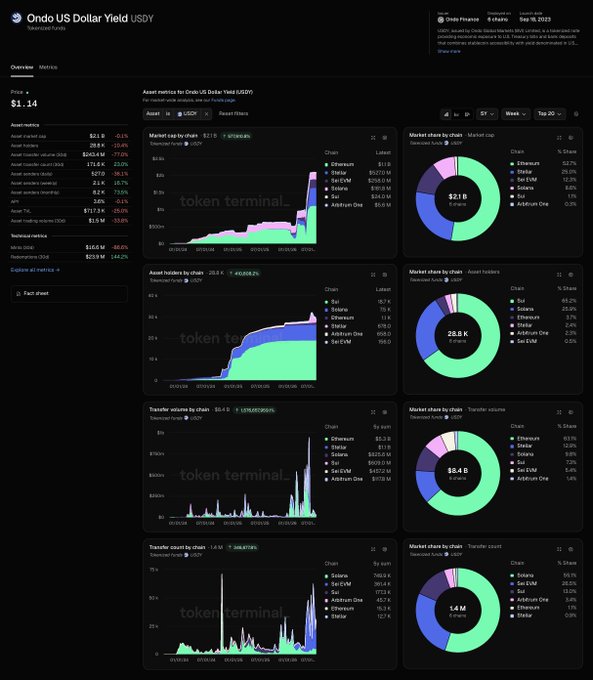Click Explore all metrics link
The image size is (593, 680).
point(35,270)
